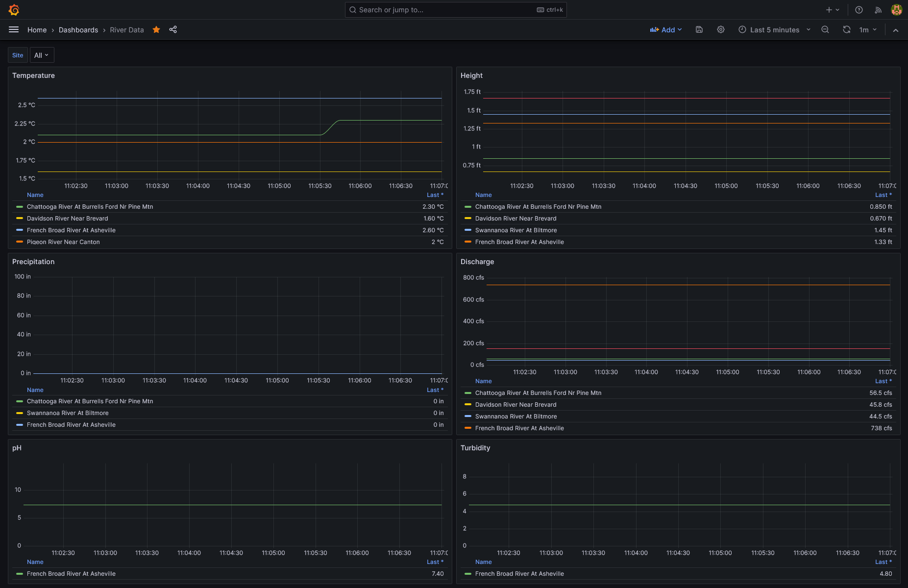Open the help question mark menu
908x588 pixels.
[x=859, y=10]
